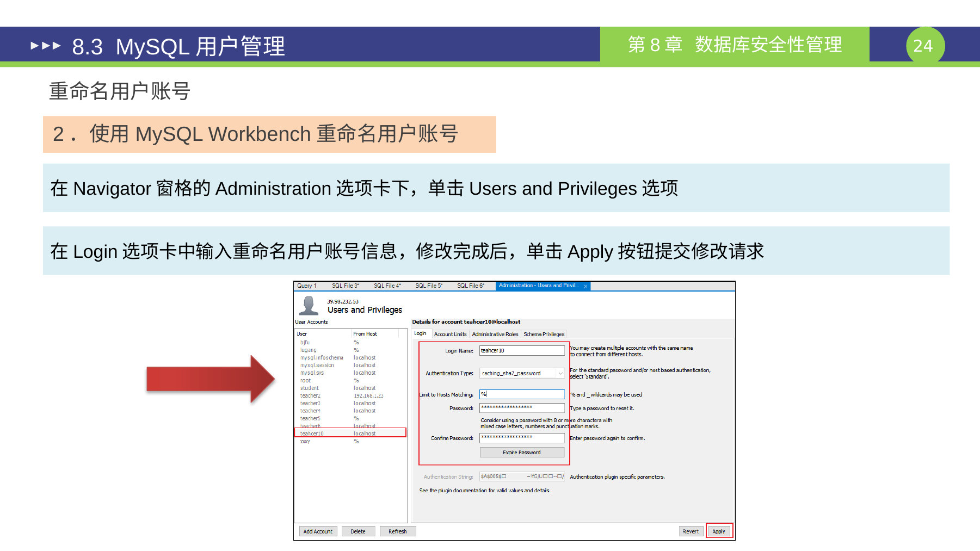Select the lugang user account row

point(350,350)
